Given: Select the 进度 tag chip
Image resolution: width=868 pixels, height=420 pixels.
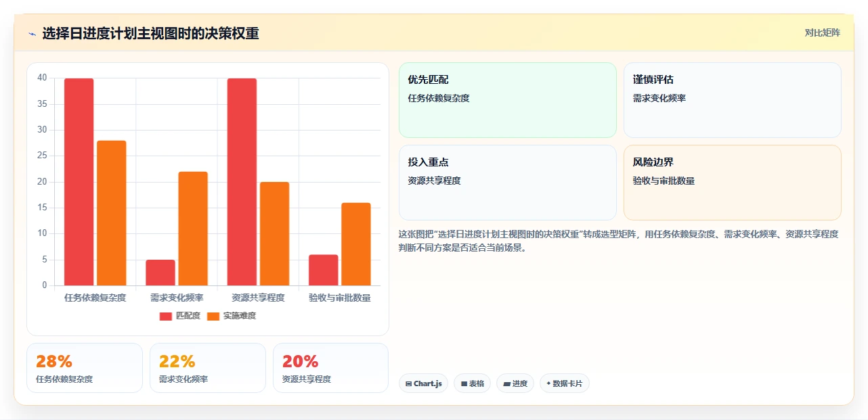Looking at the screenshot, I should click(515, 383).
